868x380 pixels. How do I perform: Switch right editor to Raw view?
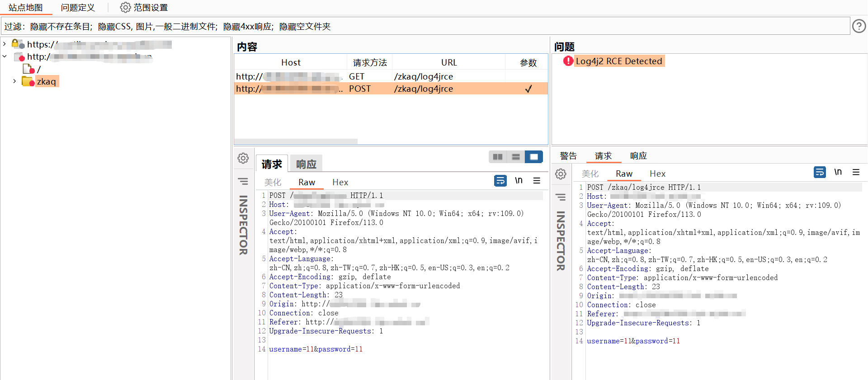click(x=624, y=174)
